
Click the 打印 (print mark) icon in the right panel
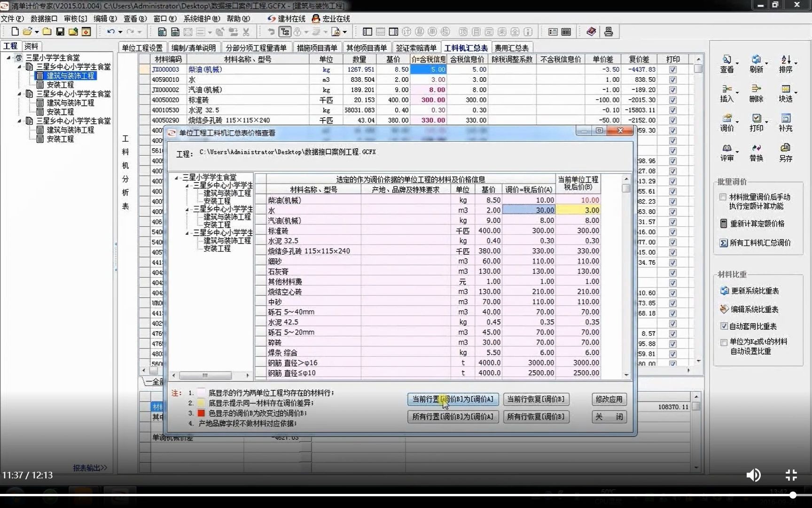(756, 118)
